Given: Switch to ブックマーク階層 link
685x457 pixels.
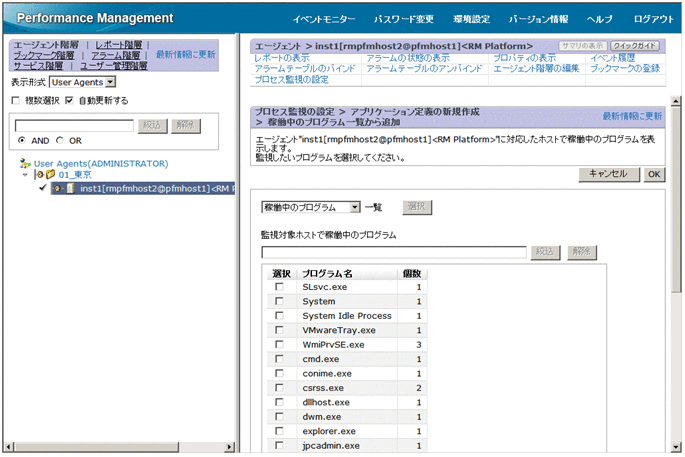Looking at the screenshot, I should [x=44, y=55].
